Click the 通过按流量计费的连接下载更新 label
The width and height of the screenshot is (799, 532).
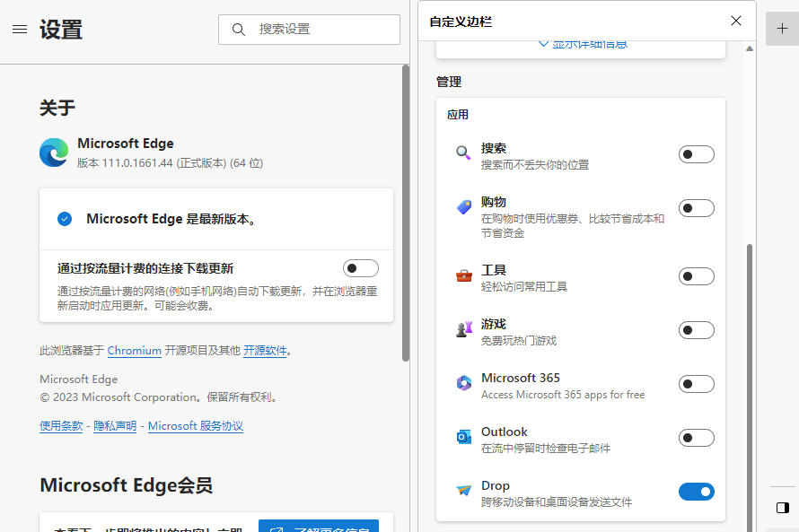pos(145,268)
